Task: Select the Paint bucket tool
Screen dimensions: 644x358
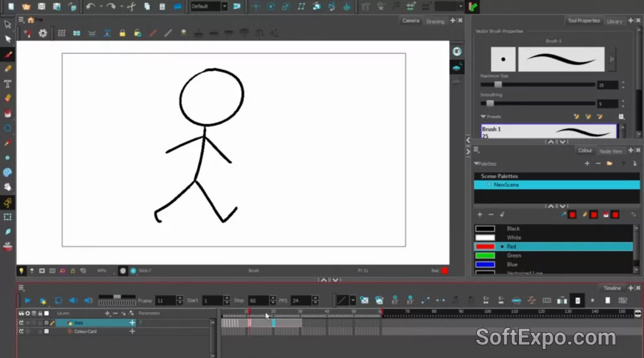Action: 8,113
